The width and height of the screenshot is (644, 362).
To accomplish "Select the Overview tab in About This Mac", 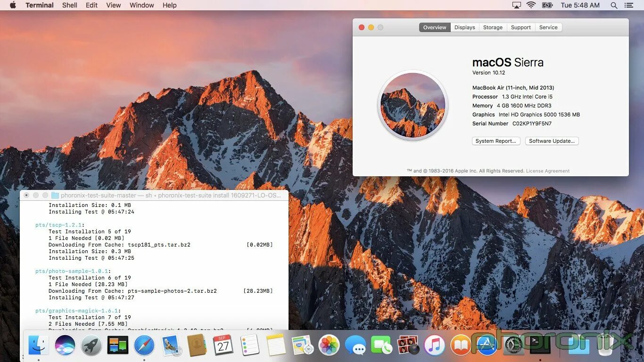I will point(435,27).
